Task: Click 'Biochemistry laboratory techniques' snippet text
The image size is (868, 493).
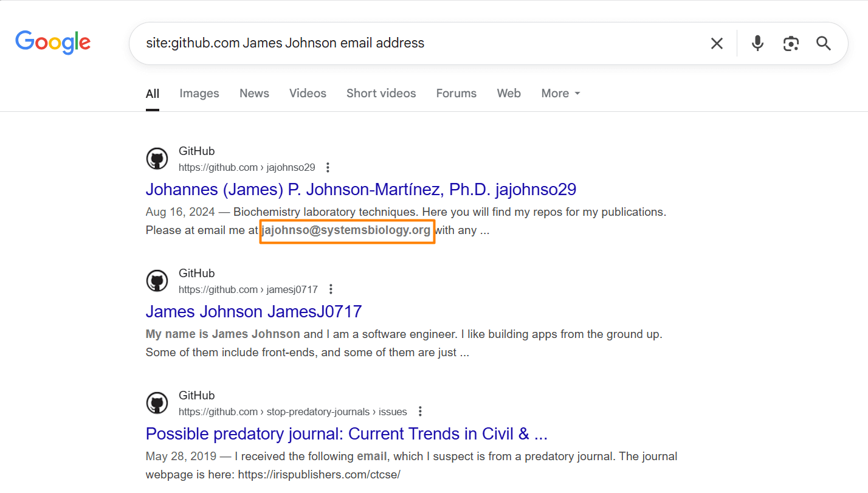Action: (325, 212)
